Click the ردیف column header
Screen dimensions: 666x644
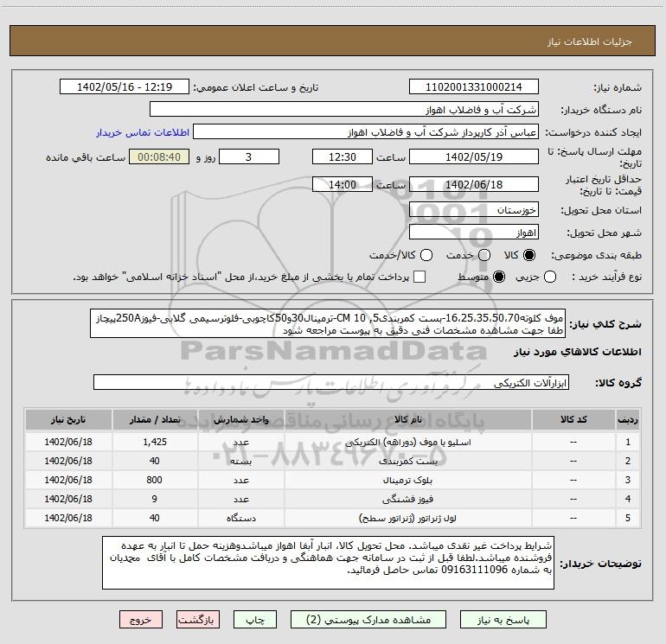pyautogui.click(x=628, y=419)
